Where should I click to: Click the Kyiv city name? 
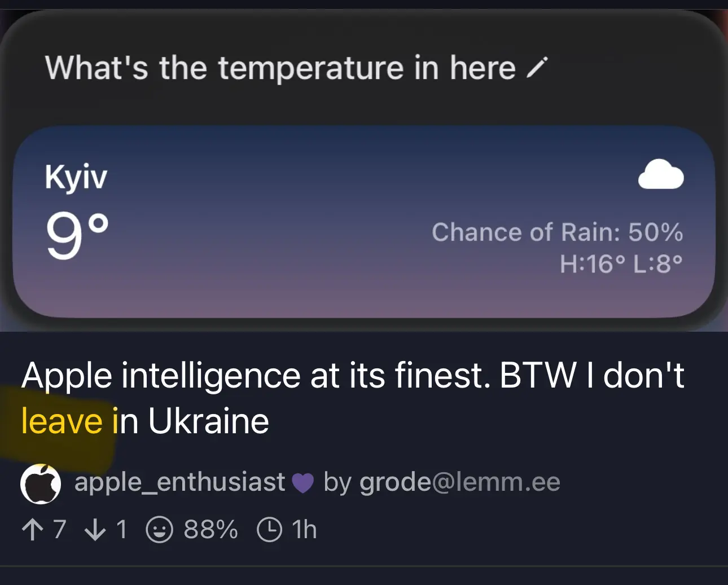76,178
